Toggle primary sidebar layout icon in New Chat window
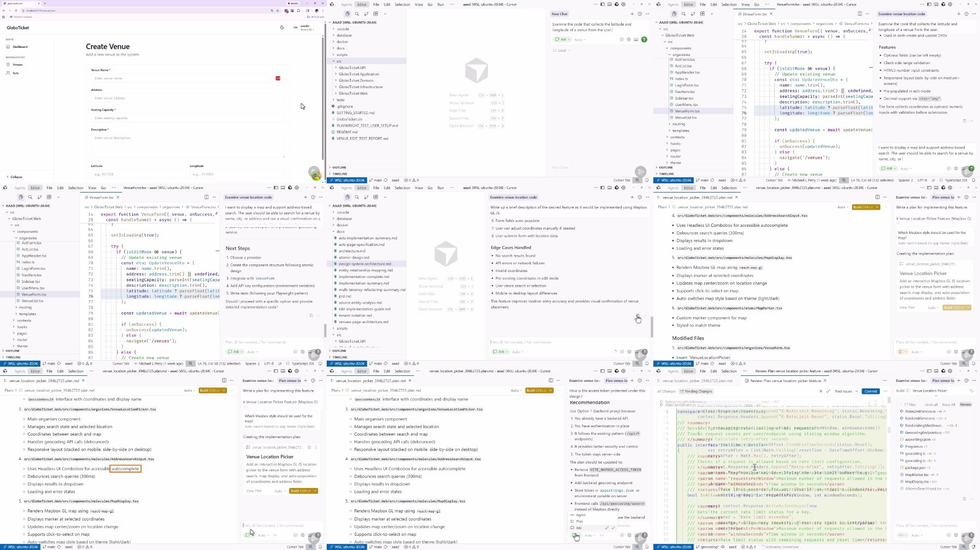Viewport: 980px width, 550px height. click(x=602, y=4)
